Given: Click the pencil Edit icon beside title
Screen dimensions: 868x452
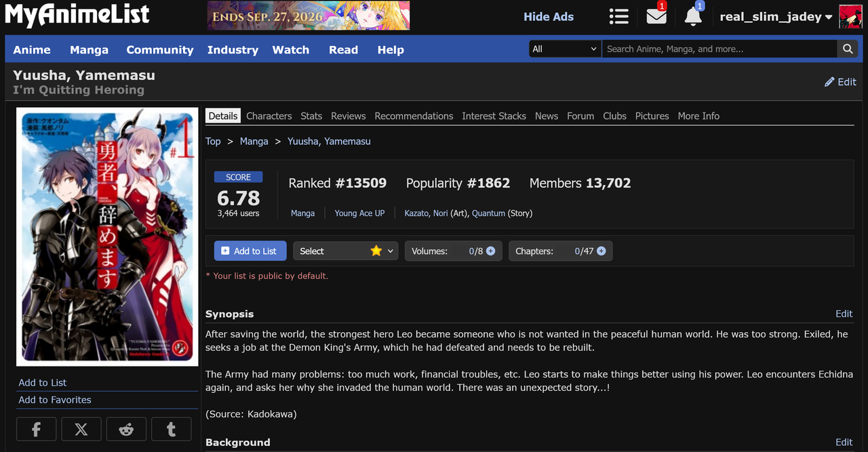Looking at the screenshot, I should (840, 82).
